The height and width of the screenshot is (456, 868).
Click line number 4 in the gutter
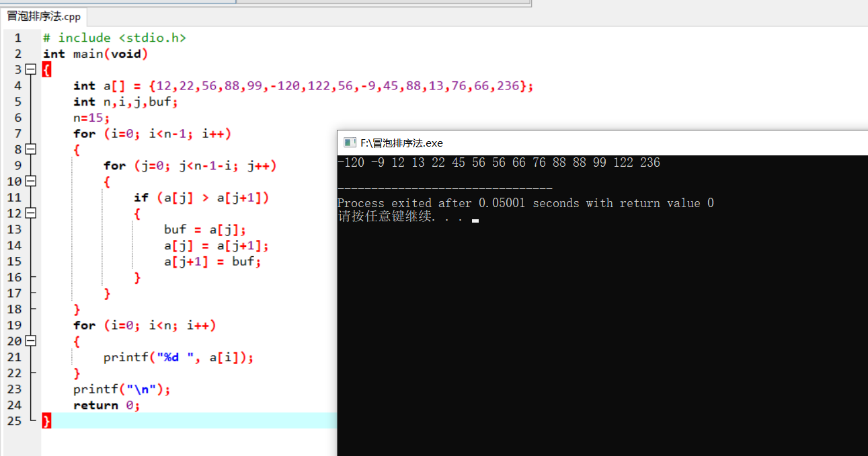(x=17, y=85)
